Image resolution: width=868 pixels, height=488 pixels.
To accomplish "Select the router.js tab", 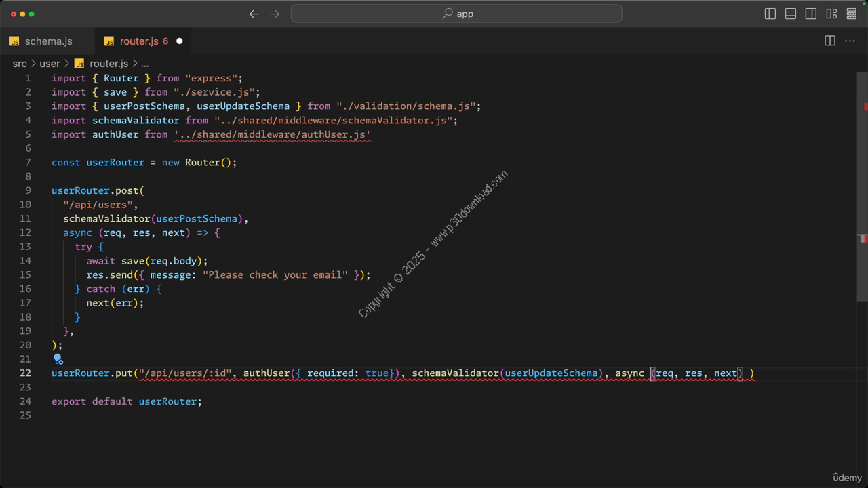I will pos(144,41).
